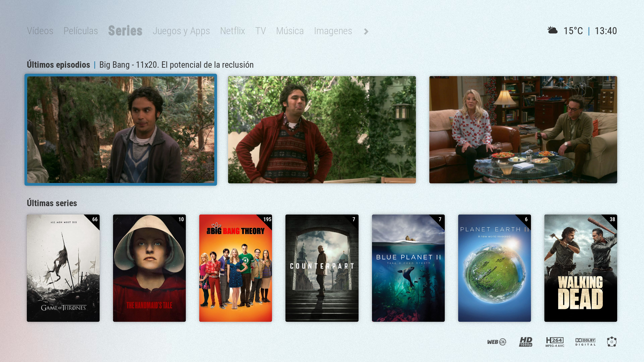Click the cloudy weather icon
Screen dimensions: 644x362
pos(552,31)
